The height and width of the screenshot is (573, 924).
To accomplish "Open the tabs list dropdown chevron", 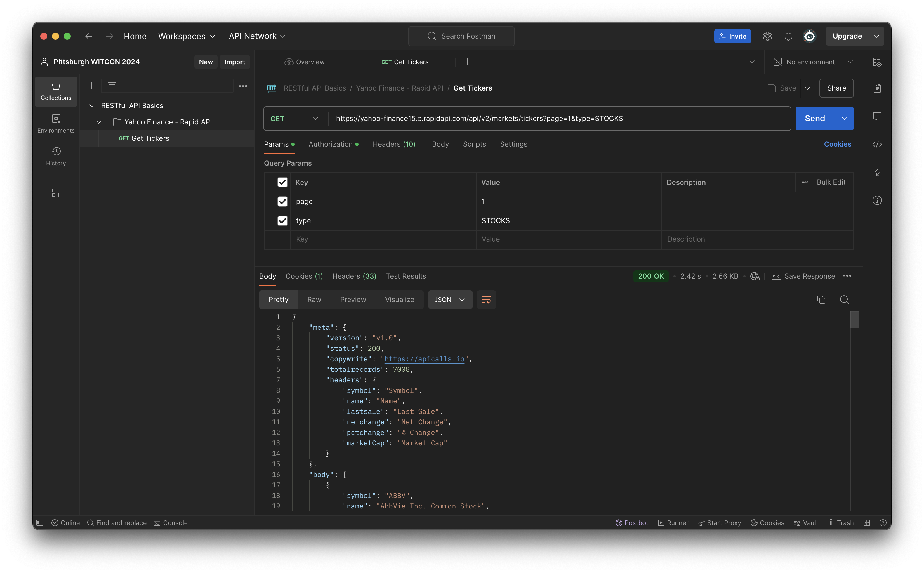I will [752, 62].
